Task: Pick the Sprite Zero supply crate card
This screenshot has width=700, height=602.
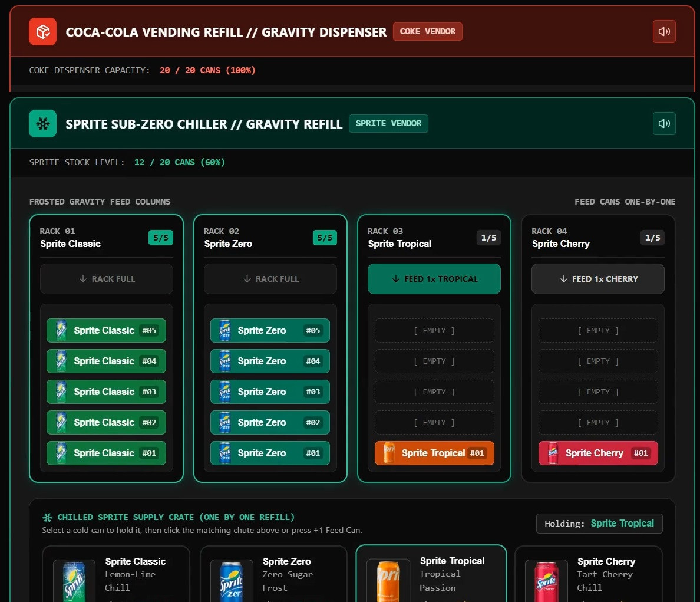Action: 273,574
